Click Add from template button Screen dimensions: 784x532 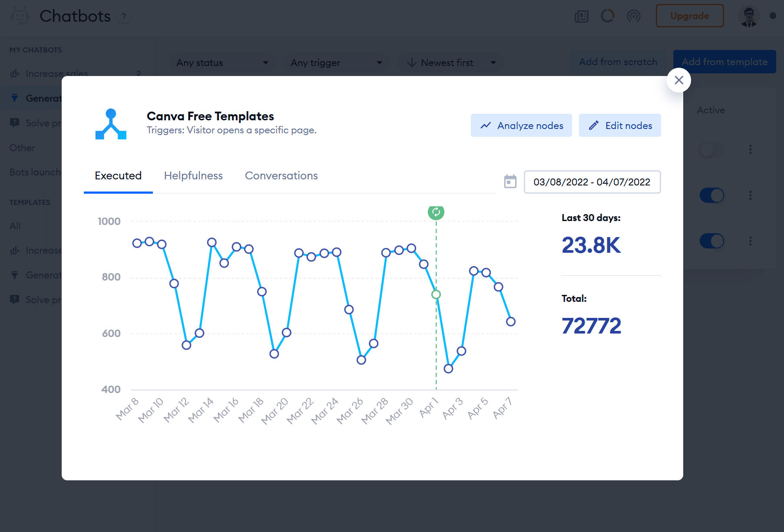pyautogui.click(x=724, y=62)
